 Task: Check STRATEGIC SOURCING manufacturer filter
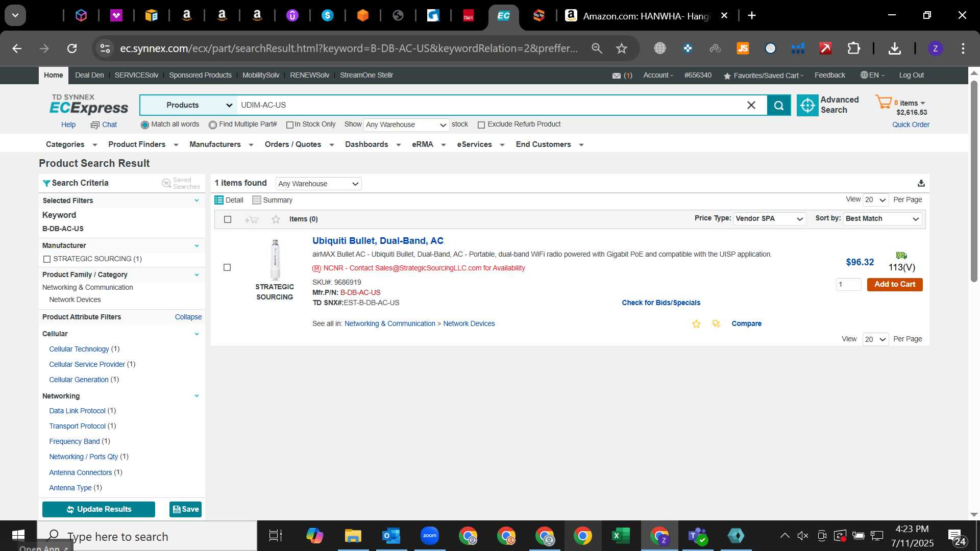click(x=47, y=259)
